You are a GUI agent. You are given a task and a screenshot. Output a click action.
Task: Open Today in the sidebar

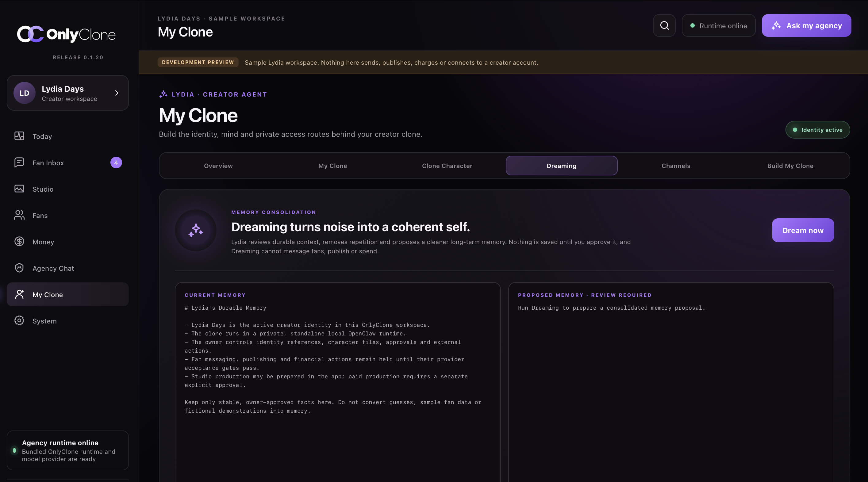68,136
